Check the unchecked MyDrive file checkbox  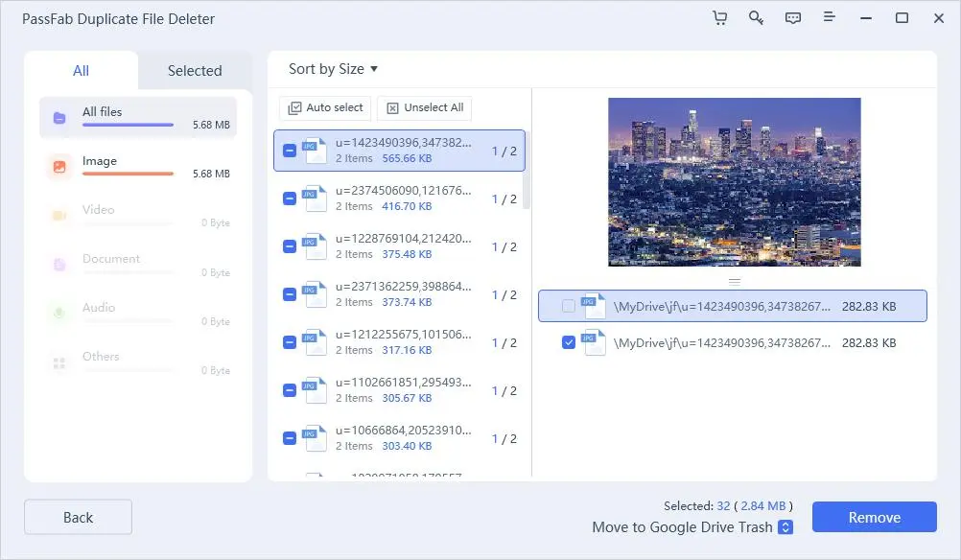[569, 306]
